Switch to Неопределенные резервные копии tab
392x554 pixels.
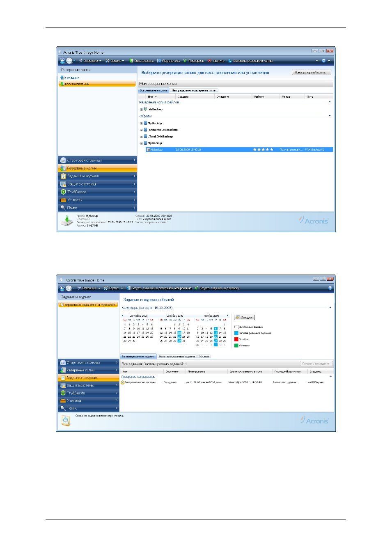pos(194,90)
